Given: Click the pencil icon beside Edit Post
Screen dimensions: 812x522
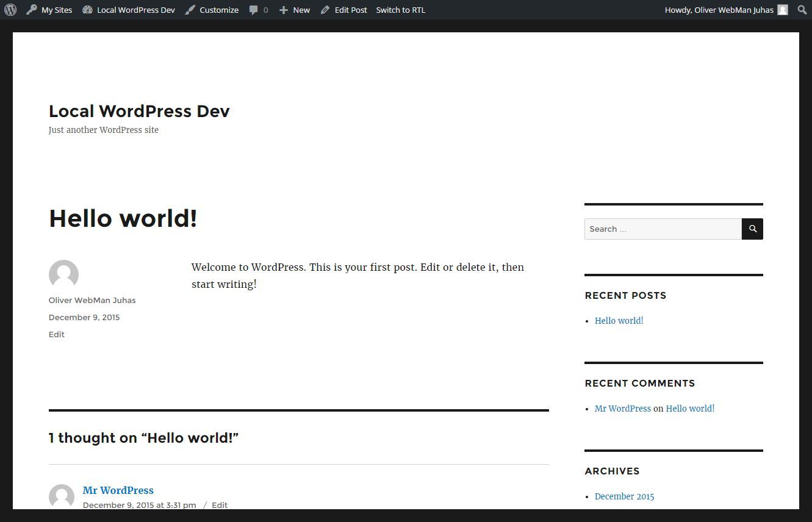Looking at the screenshot, I should coord(325,10).
